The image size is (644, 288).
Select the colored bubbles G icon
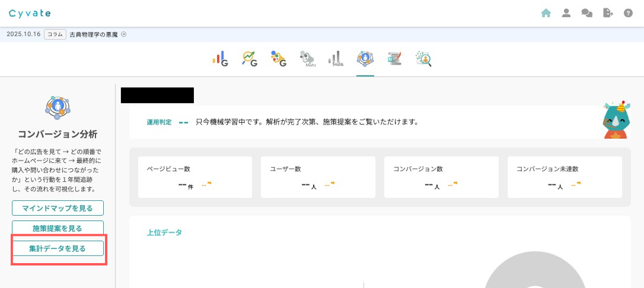[279, 59]
